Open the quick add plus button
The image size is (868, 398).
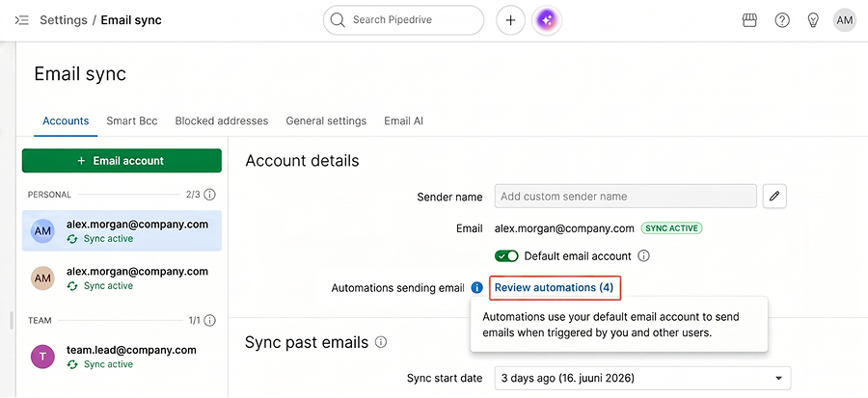tap(510, 20)
